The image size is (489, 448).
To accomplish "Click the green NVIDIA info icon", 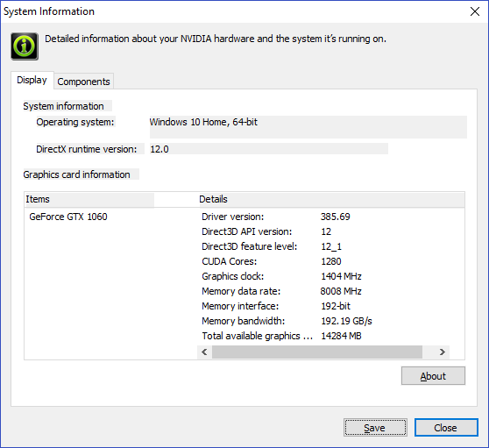I will [25, 46].
